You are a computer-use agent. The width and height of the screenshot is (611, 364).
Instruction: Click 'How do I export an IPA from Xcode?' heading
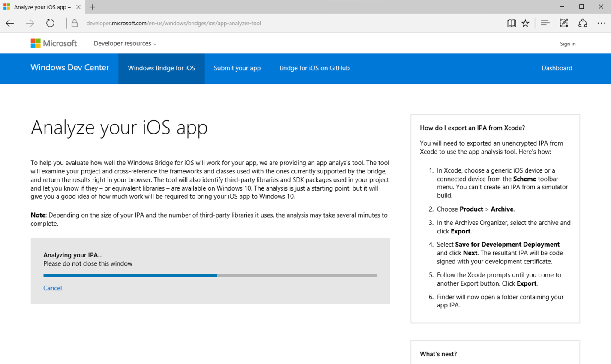[x=473, y=128]
